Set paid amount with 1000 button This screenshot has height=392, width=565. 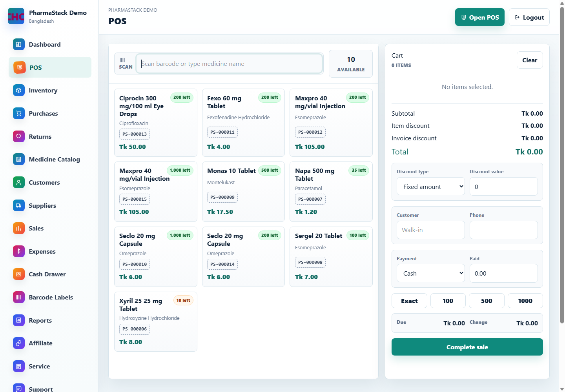[x=525, y=301]
